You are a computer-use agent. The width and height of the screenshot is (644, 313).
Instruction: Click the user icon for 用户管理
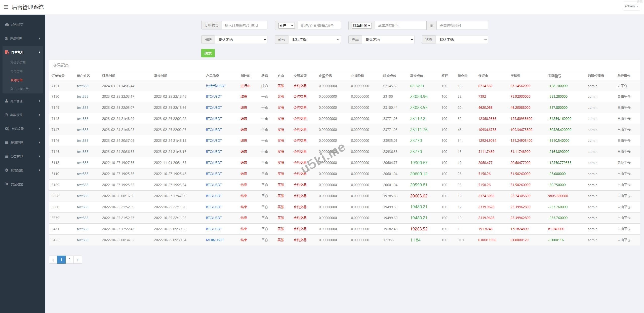7,101
